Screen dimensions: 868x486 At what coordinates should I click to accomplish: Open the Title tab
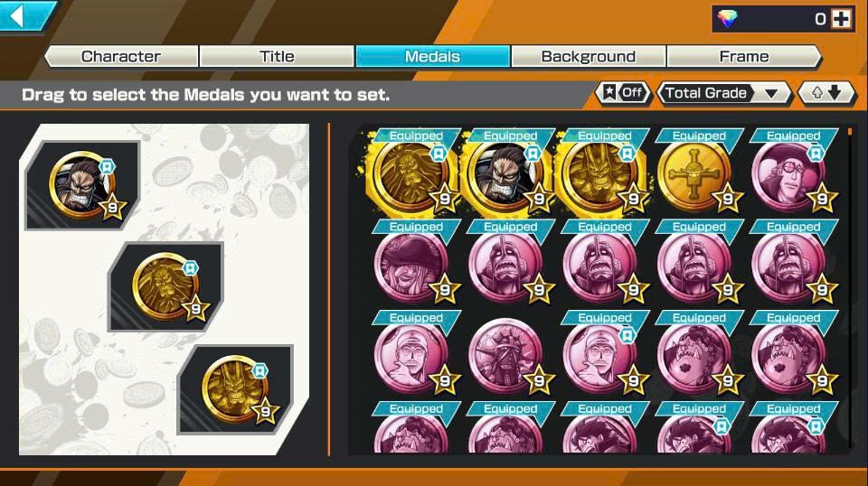point(277,56)
